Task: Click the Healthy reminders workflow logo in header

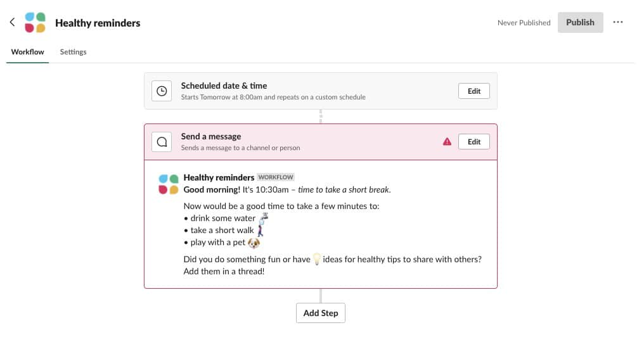Action: point(35,23)
